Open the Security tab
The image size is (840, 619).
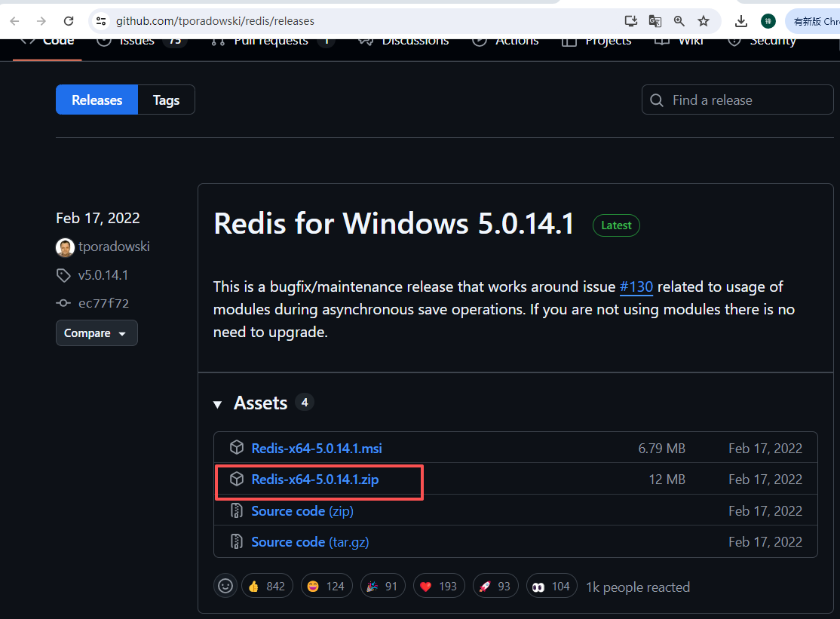tap(762, 41)
